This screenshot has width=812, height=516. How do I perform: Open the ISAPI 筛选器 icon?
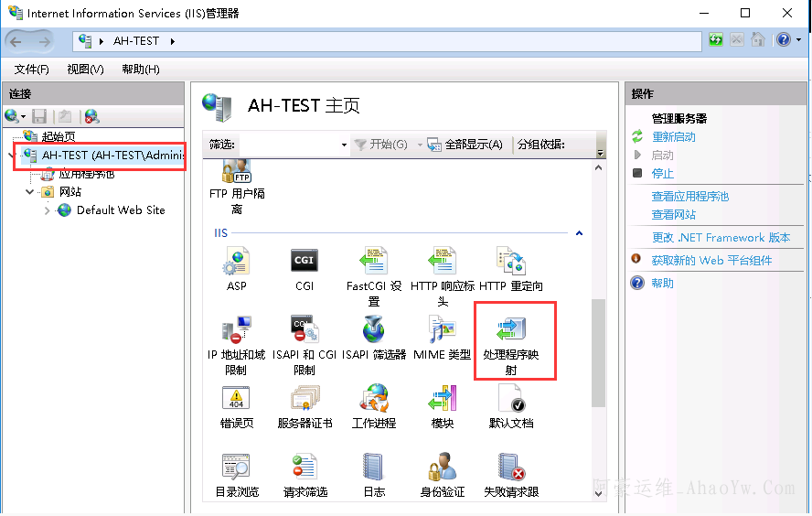tap(373, 331)
